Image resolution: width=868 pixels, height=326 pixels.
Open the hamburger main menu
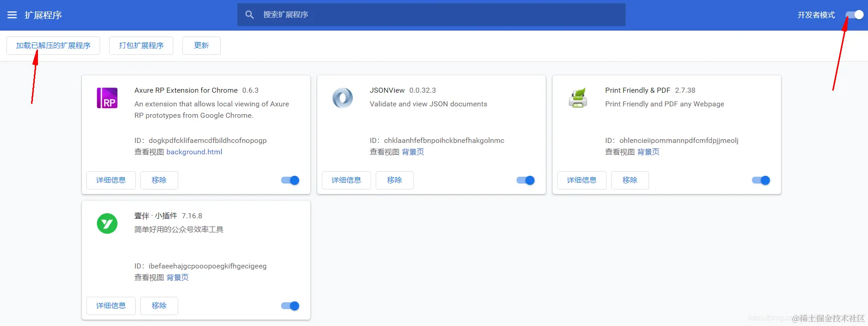point(12,15)
